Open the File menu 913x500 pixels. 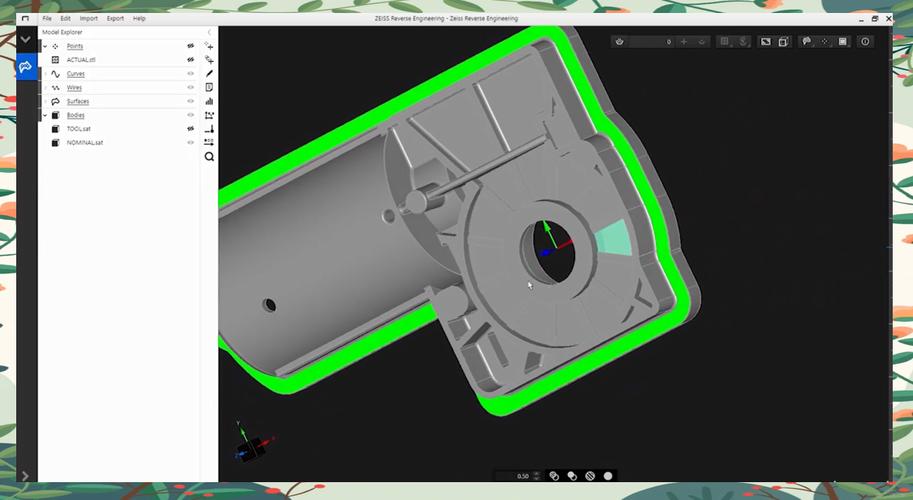coord(47,19)
